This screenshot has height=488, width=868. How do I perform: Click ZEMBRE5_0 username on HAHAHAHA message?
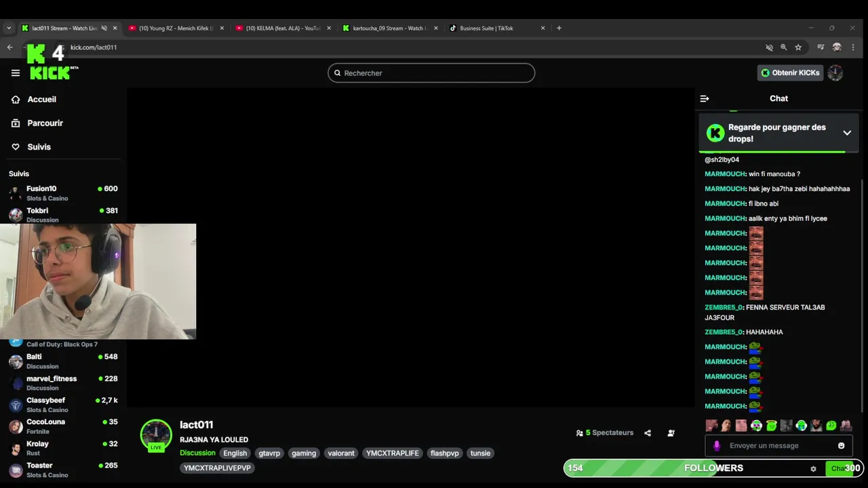point(724,332)
